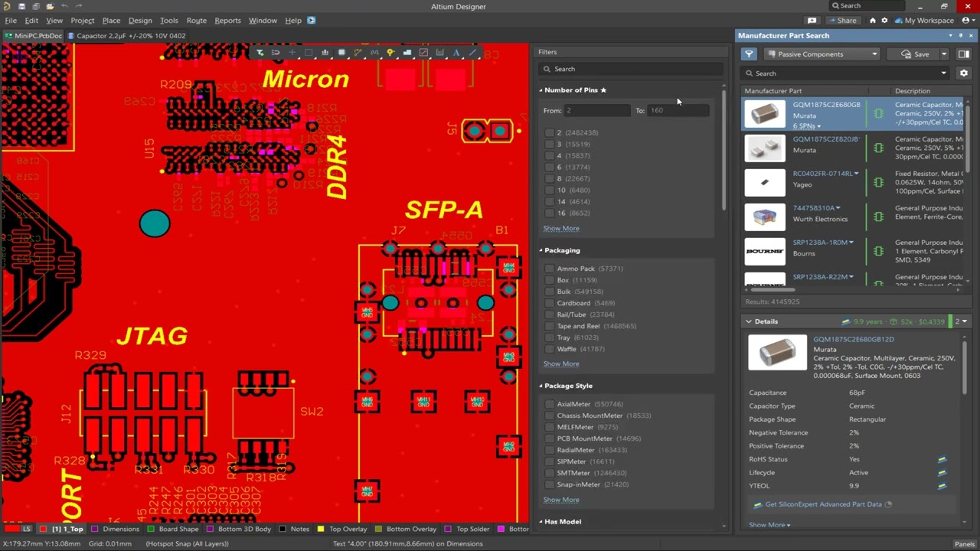Image resolution: width=980 pixels, height=551 pixels.
Task: Toggle the details pane layout icon
Action: (x=963, y=54)
